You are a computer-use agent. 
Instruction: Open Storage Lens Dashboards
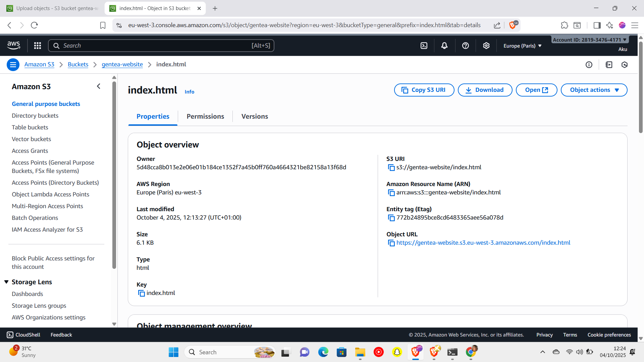pos(27,294)
